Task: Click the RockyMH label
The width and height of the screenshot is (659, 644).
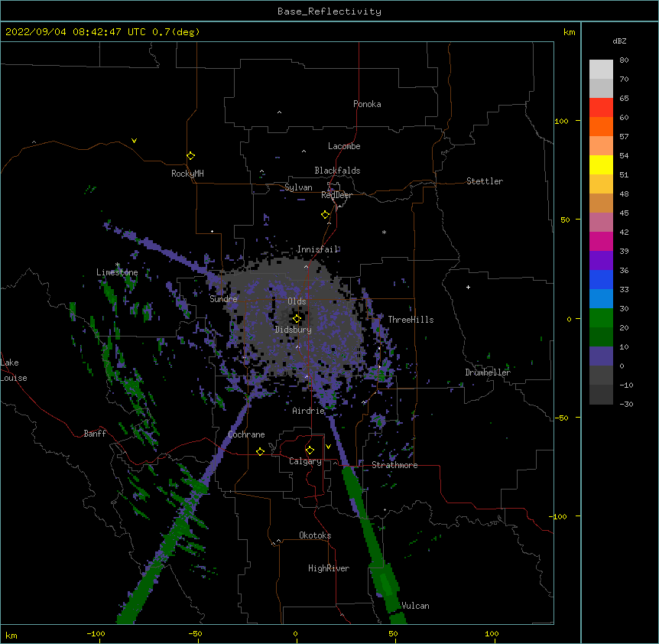Action: (187, 174)
